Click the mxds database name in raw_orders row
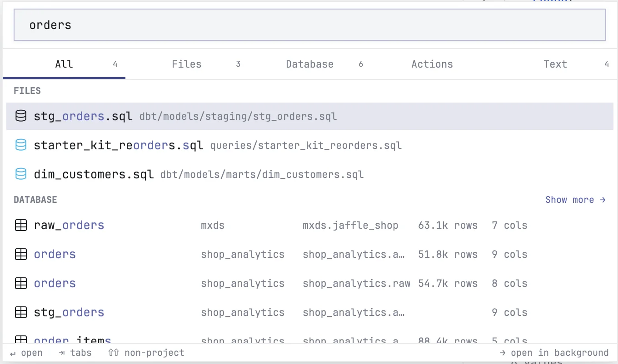The image size is (618, 364). pos(213,225)
